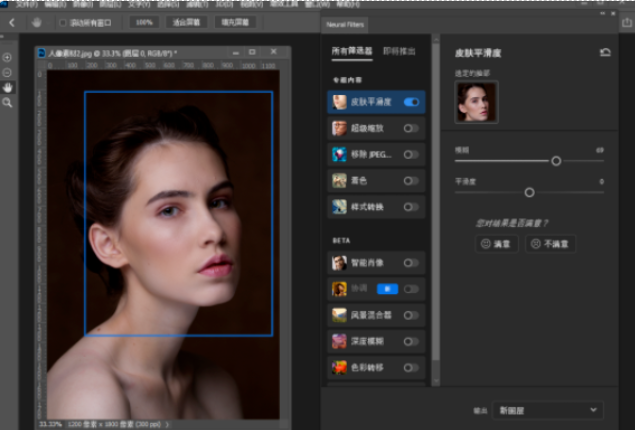Image resolution: width=635 pixels, height=430 pixels.
Task: Click the 满意 feedback button
Action: [x=497, y=244]
